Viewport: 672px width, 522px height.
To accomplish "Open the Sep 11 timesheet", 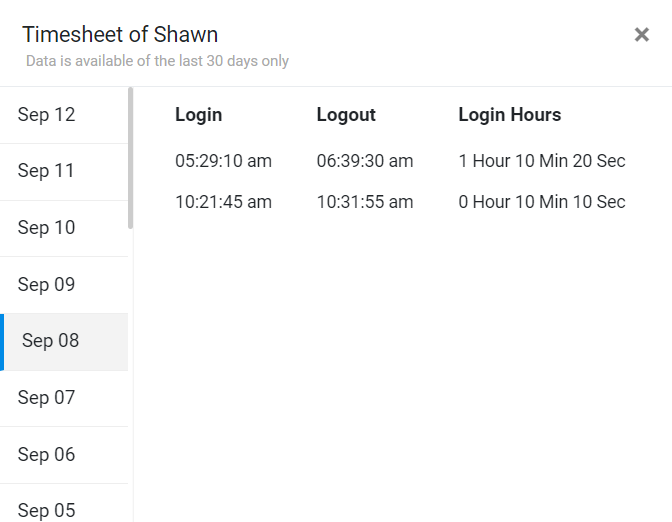I will pos(47,171).
